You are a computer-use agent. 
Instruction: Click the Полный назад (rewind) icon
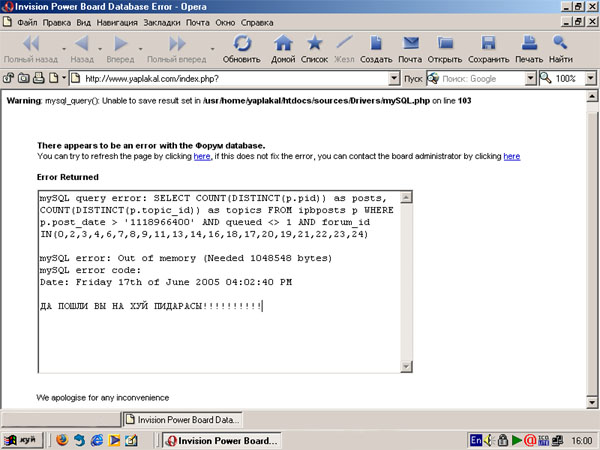click(31, 43)
